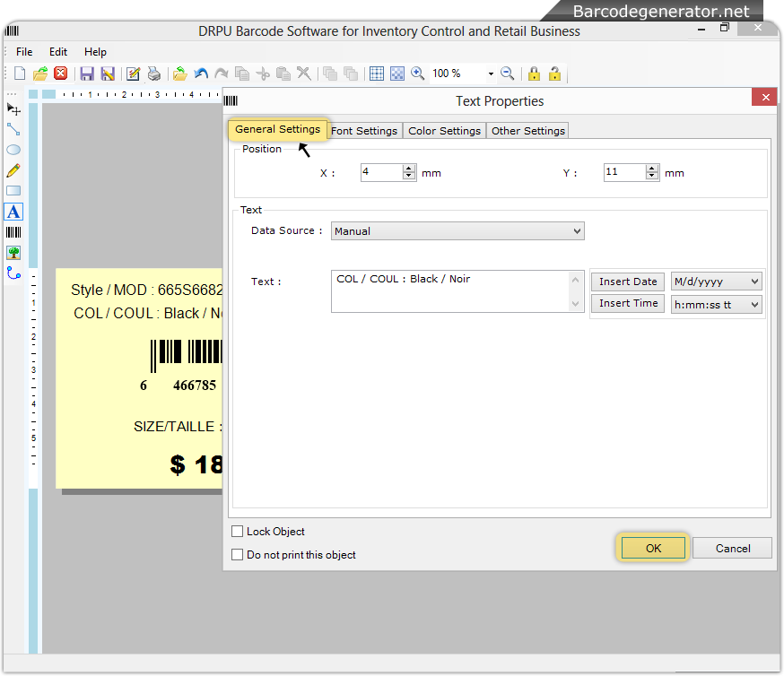This screenshot has height=676, width=784.
Task: Switch to the Color Settings tab
Action: point(445,131)
